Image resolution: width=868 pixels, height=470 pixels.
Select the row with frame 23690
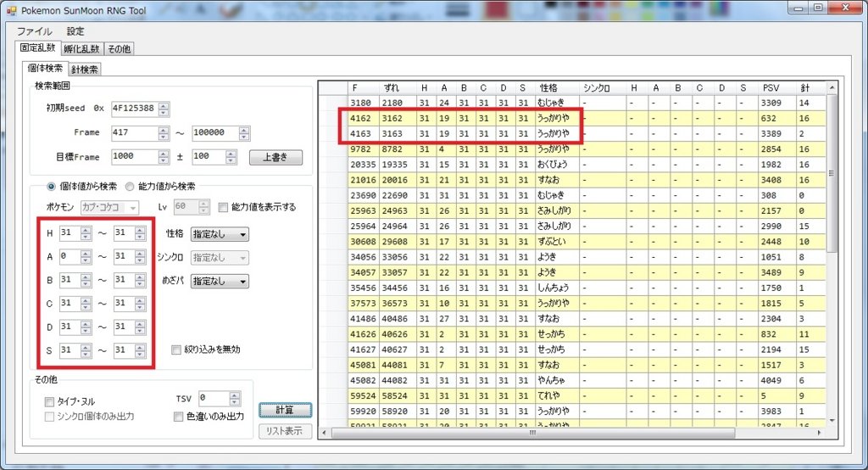coord(573,195)
